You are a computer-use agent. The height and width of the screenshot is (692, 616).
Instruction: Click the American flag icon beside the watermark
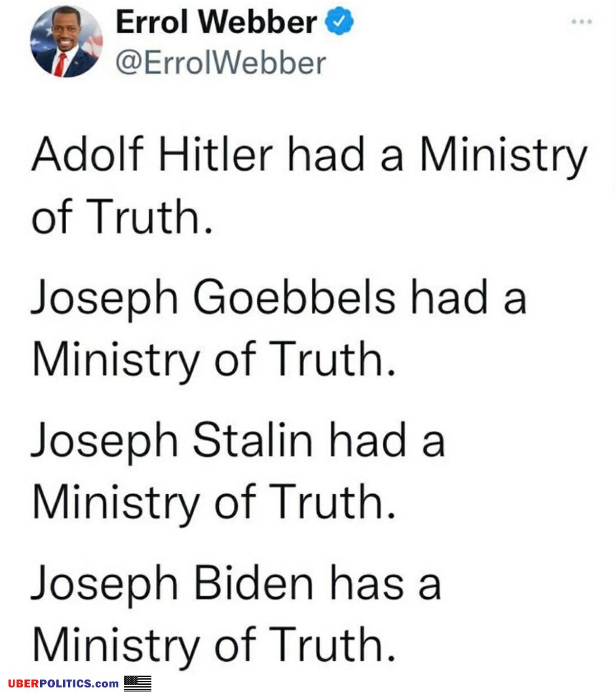(138, 683)
